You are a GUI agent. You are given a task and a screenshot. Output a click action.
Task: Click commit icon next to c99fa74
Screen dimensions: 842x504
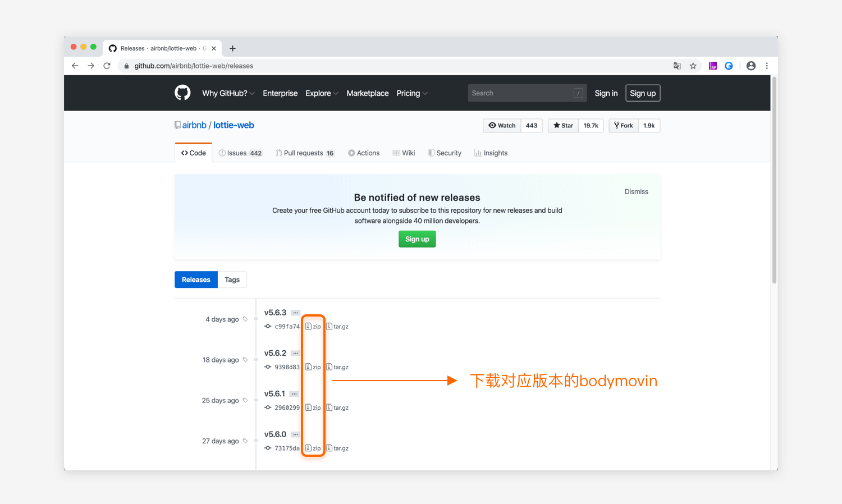click(x=268, y=326)
